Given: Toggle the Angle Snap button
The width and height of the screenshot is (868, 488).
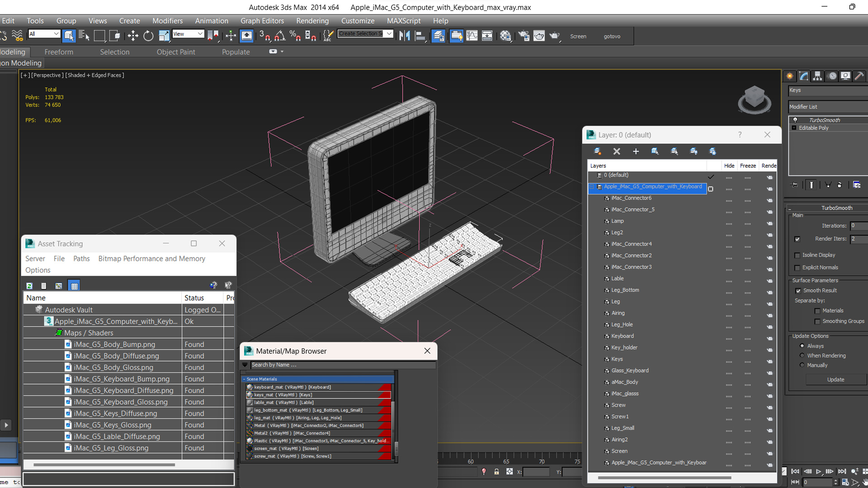Looking at the screenshot, I should pos(280,36).
